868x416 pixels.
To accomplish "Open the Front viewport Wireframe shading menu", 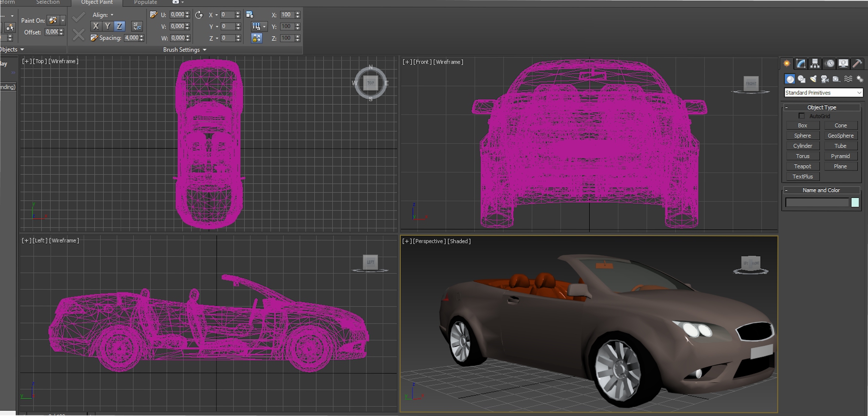I will pos(448,62).
